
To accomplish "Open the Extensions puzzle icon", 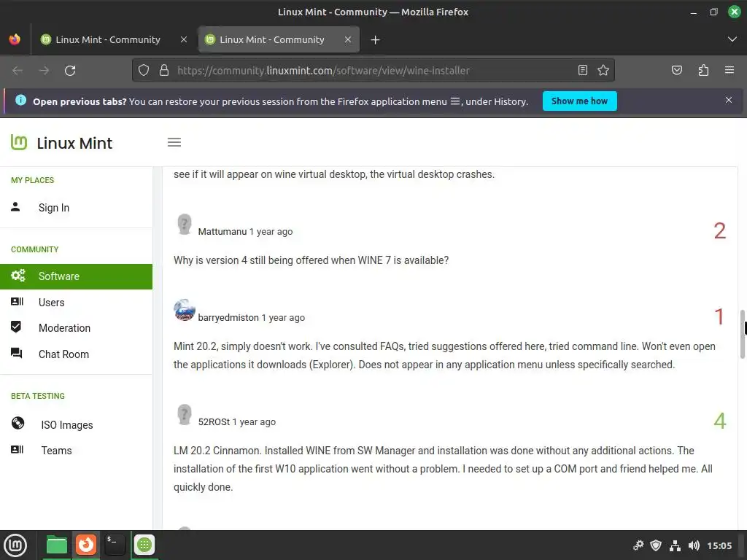I will click(703, 71).
